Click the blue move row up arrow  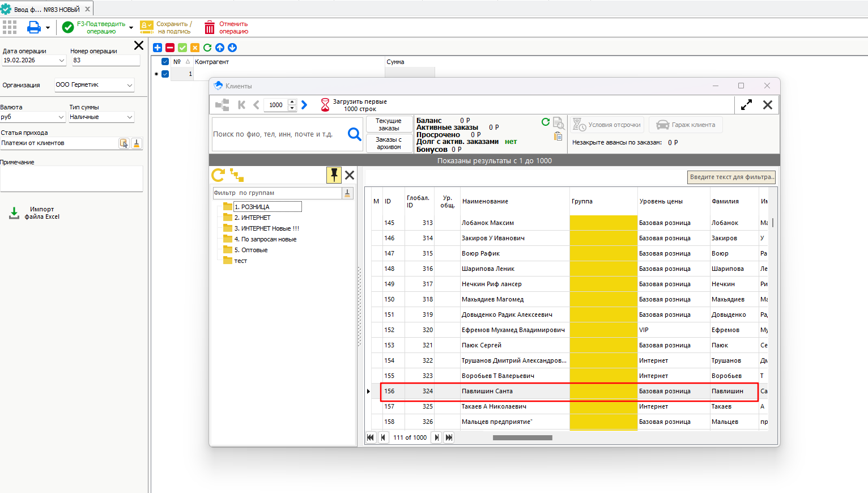pos(220,48)
